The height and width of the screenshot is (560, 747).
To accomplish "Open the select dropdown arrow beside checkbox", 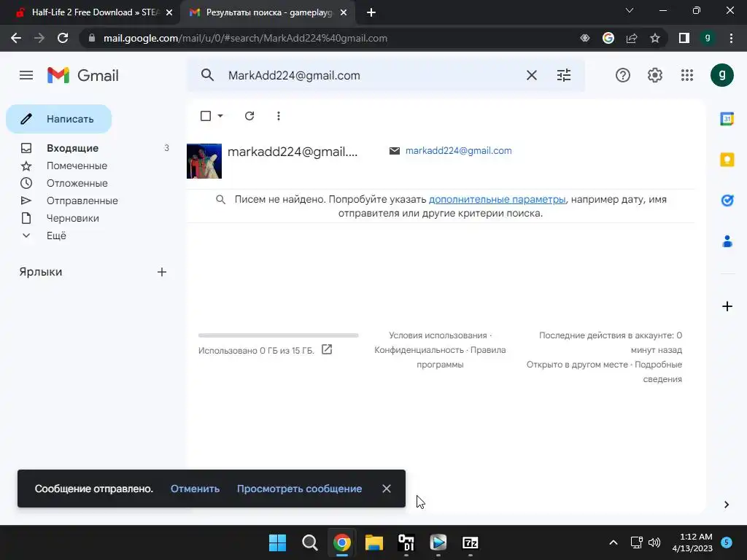I will pyautogui.click(x=220, y=116).
